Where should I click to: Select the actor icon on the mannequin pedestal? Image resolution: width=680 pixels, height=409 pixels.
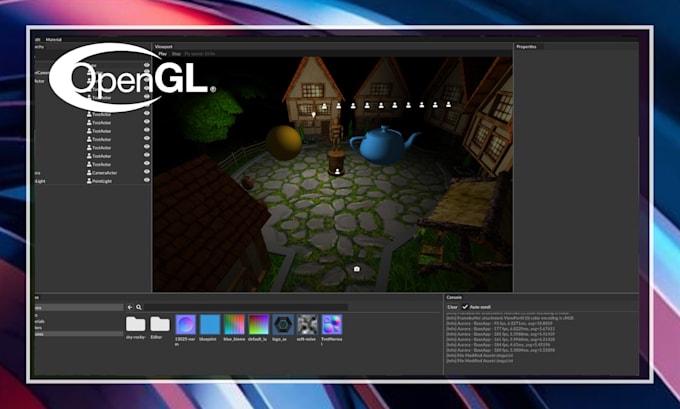(x=337, y=172)
